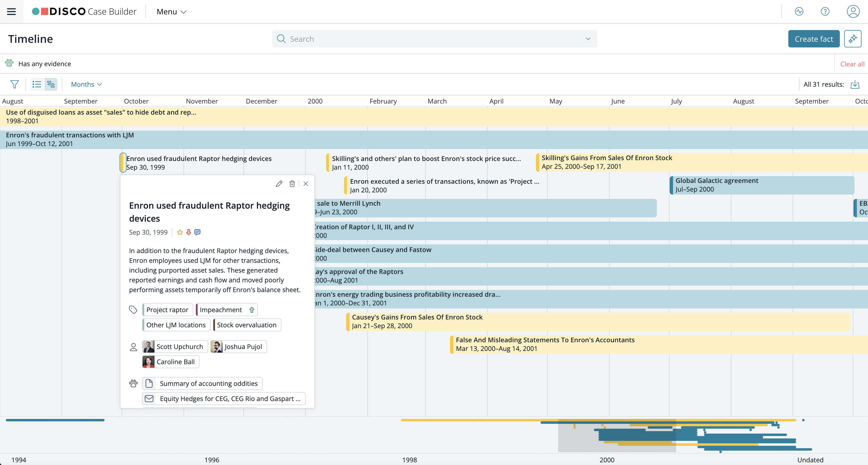Click the 1994 blue bar in overview minimap
This screenshot has width=868, height=465.
tap(55, 420)
